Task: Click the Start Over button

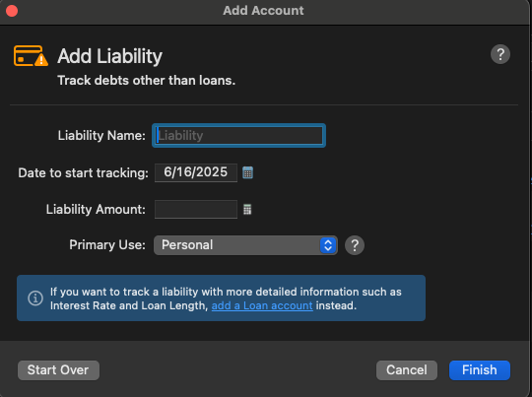Action: tap(58, 370)
